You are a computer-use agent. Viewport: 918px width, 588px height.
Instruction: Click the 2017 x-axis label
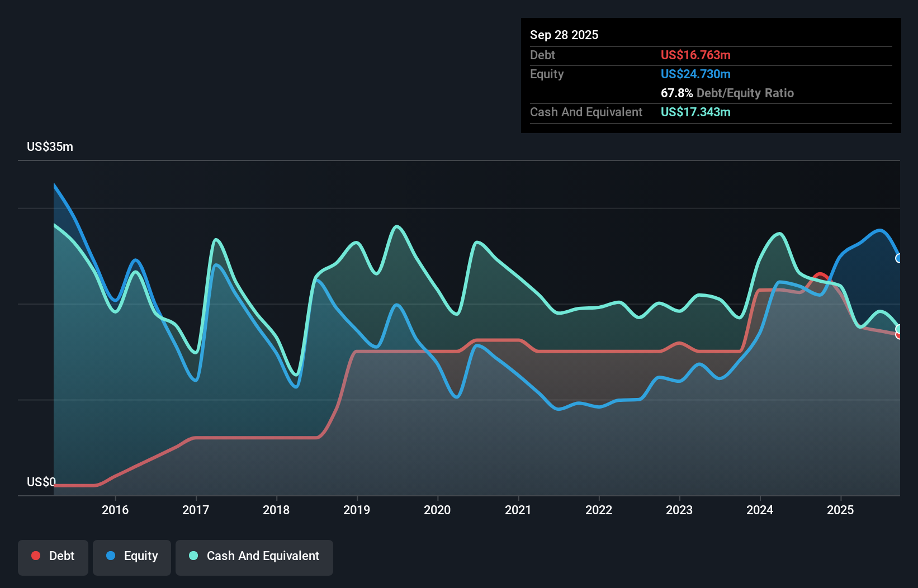click(196, 510)
